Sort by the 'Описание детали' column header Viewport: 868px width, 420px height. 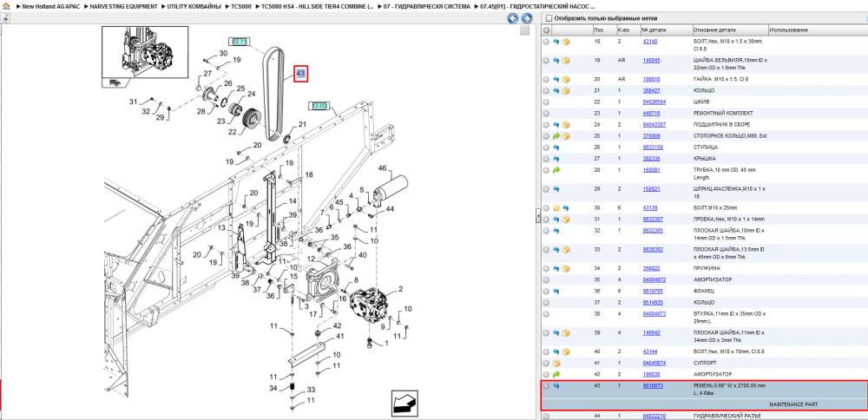730,30
